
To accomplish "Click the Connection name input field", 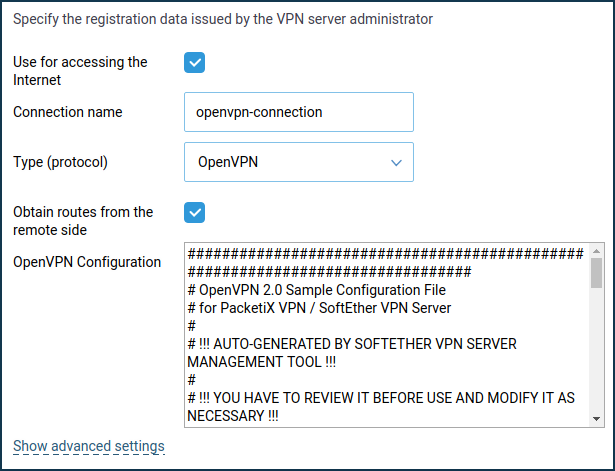I will click(x=298, y=112).
